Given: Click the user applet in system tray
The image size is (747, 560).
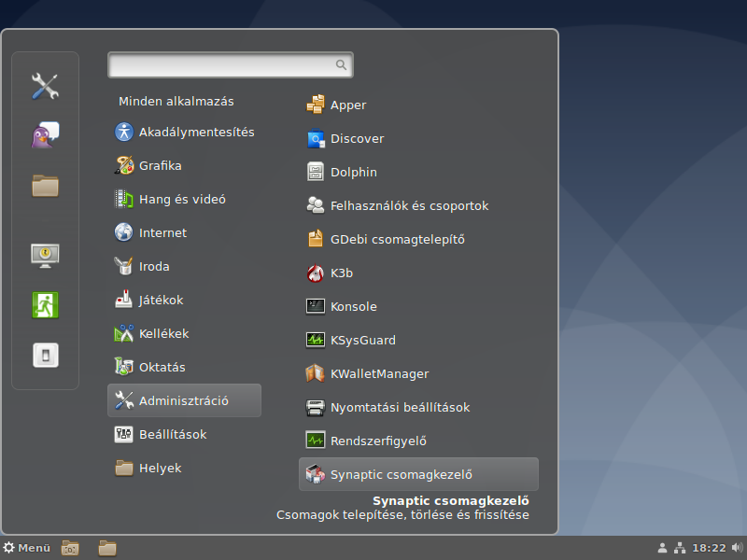Looking at the screenshot, I should tap(662, 548).
